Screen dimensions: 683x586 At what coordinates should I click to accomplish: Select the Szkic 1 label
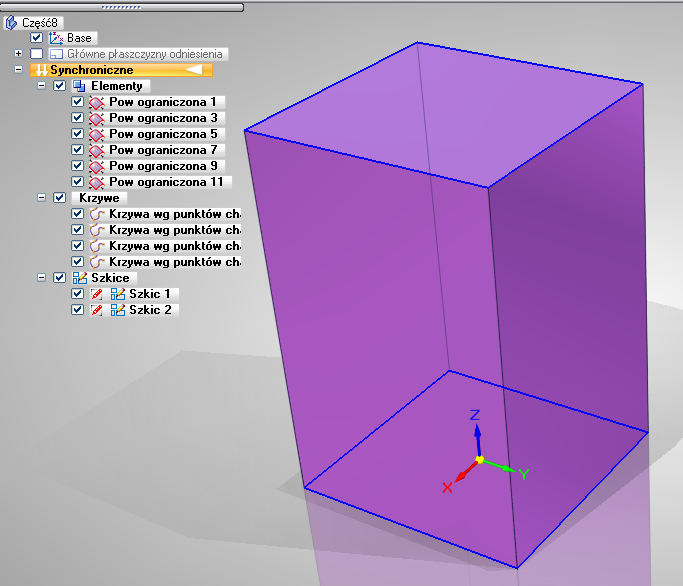pos(149,294)
